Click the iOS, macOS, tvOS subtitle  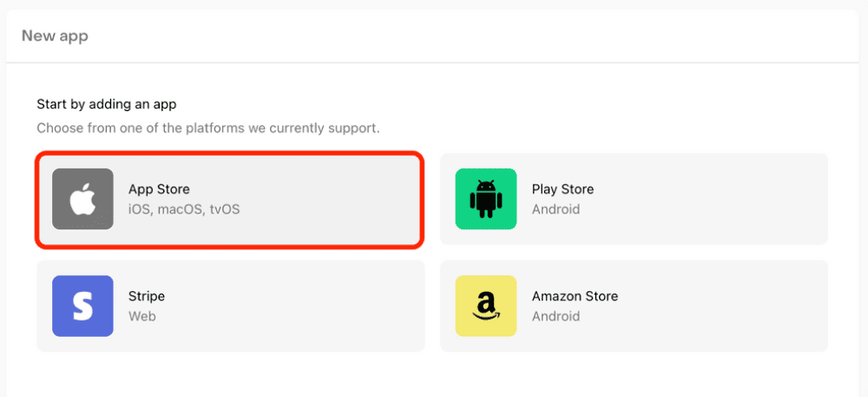pos(184,209)
